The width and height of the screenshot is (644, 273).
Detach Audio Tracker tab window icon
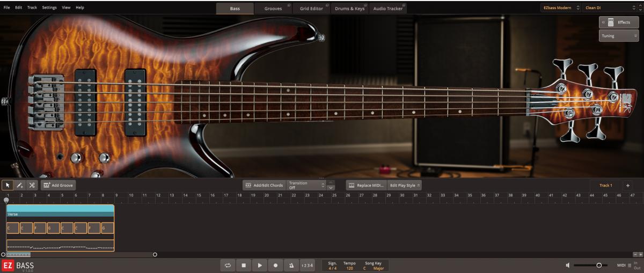(404, 5)
